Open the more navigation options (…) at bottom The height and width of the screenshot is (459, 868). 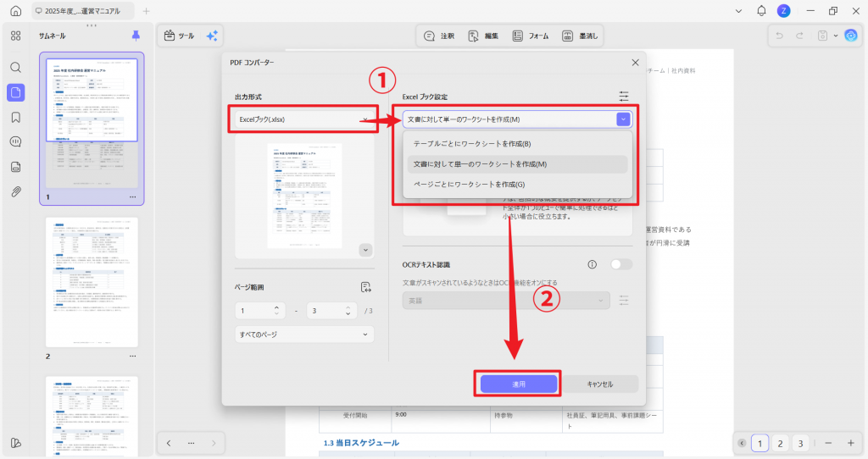[191, 443]
